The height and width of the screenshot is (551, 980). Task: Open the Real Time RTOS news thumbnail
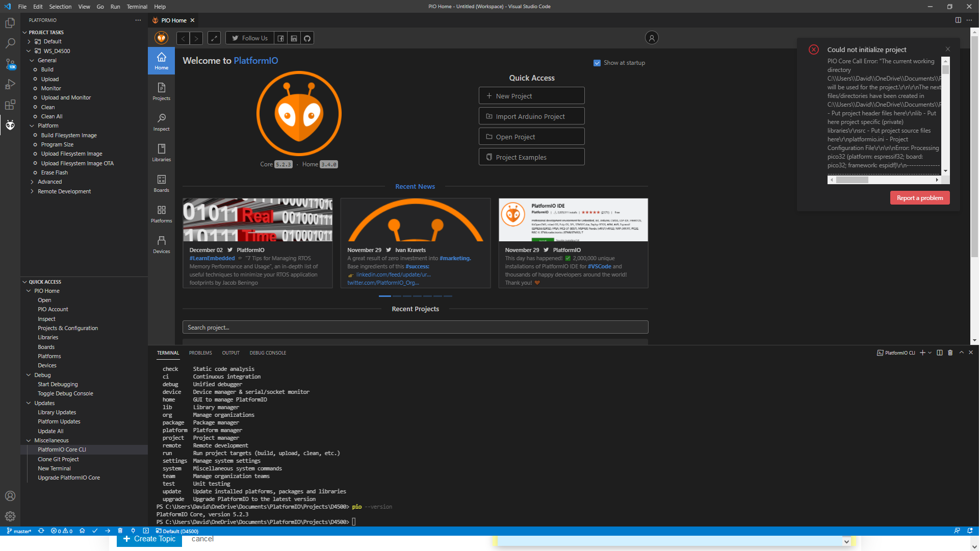tap(258, 220)
